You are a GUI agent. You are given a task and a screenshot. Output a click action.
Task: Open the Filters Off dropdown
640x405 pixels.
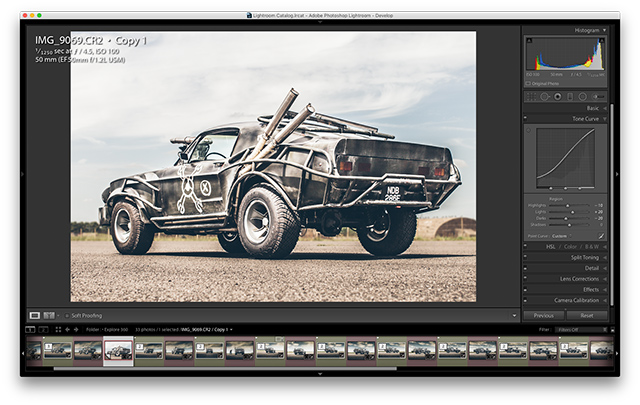(581, 329)
